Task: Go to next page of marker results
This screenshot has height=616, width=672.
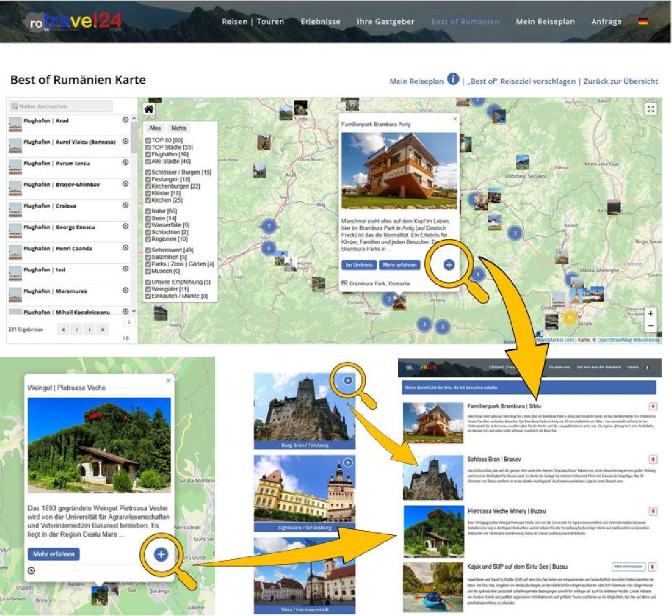Action: [x=89, y=329]
